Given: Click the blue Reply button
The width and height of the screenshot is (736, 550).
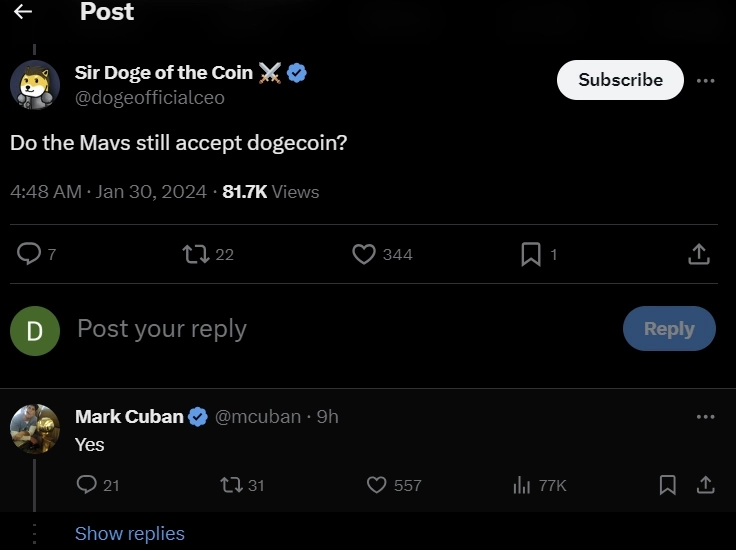Looking at the screenshot, I should pos(668,329).
